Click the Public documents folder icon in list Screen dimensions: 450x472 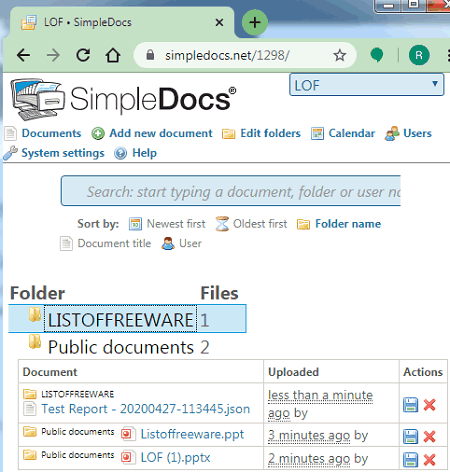(35, 341)
